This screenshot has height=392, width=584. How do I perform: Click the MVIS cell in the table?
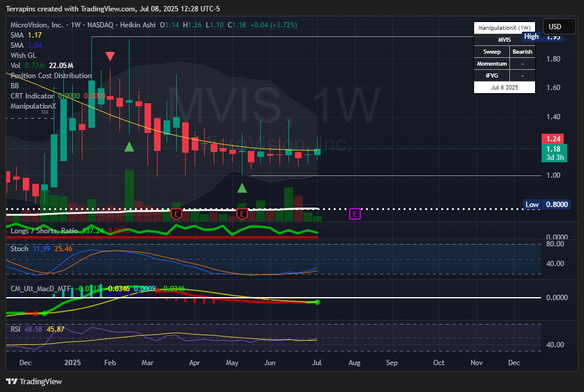click(x=505, y=40)
